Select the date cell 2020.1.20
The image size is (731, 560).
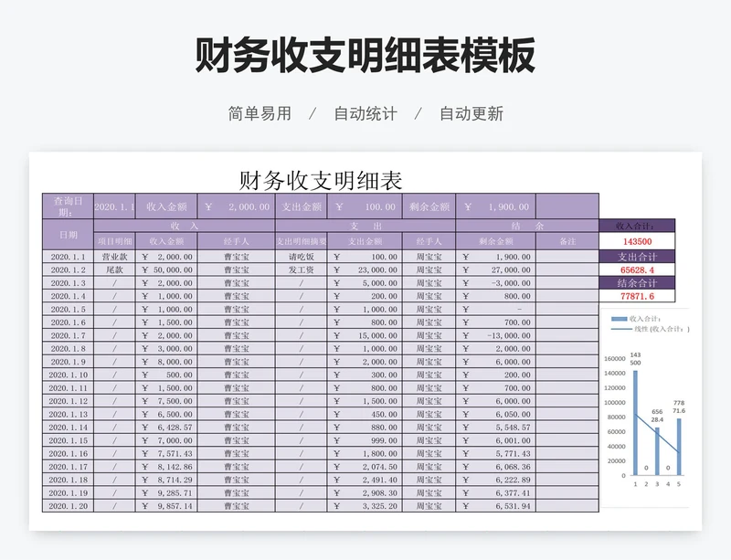coord(68,506)
